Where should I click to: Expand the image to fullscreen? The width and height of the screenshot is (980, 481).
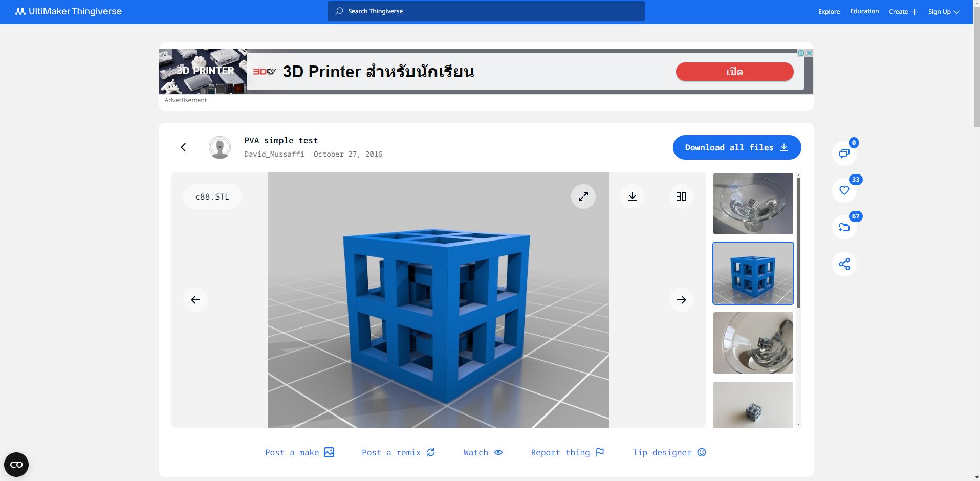point(582,196)
